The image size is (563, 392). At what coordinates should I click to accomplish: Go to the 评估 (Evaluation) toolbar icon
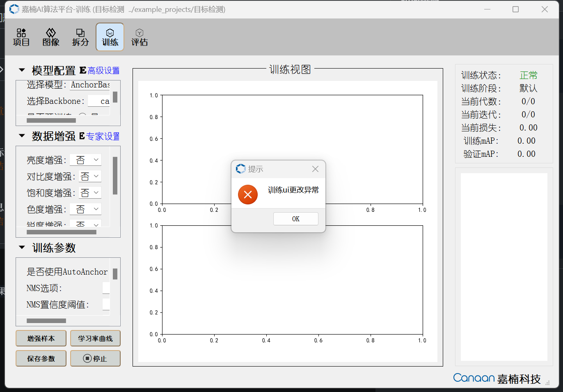140,37
